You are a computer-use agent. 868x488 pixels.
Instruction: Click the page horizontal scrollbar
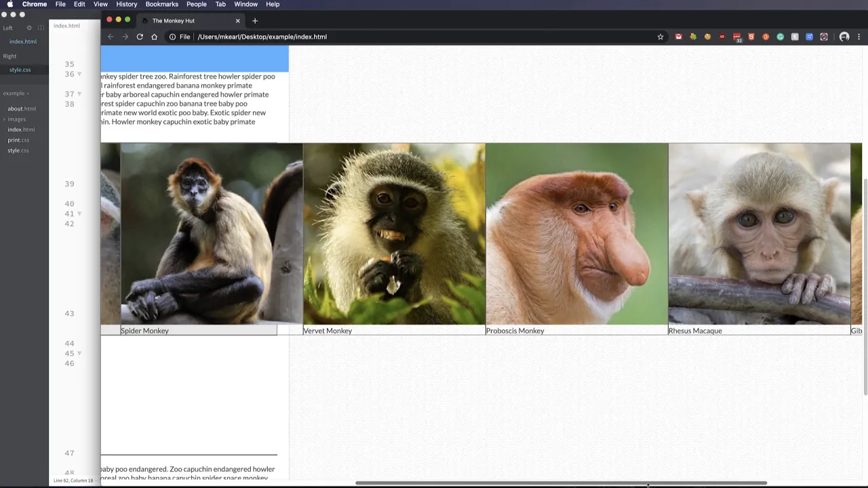coord(561,483)
